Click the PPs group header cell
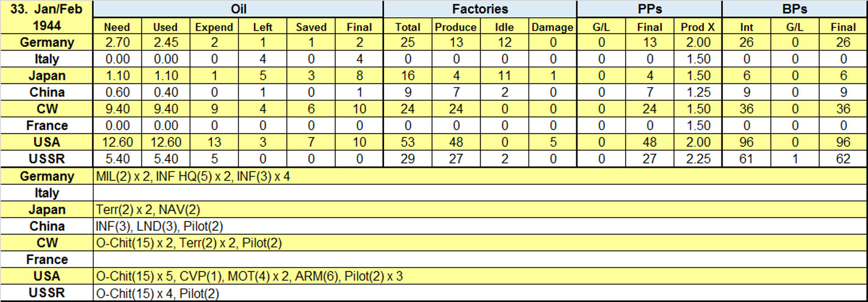The height and width of the screenshot is (302, 868). coord(649,9)
